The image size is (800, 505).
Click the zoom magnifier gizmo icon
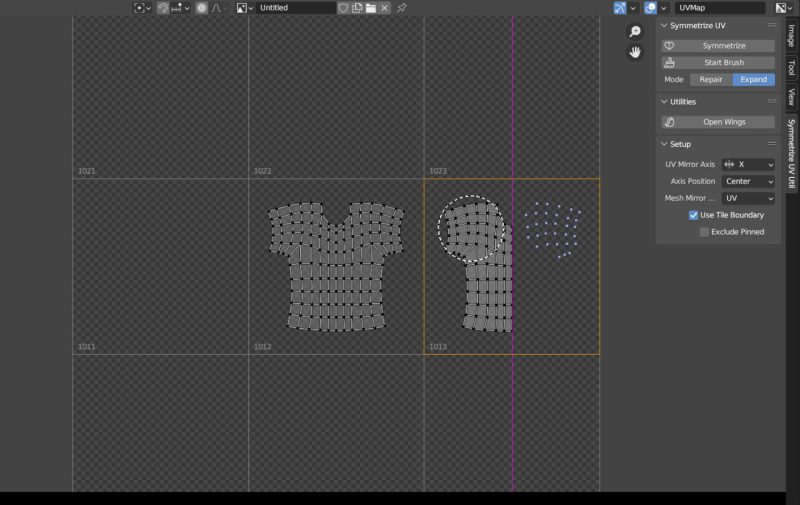[635, 32]
